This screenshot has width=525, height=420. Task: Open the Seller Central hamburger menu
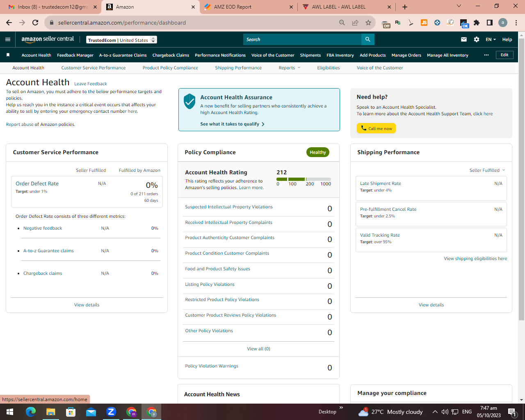[8, 39]
